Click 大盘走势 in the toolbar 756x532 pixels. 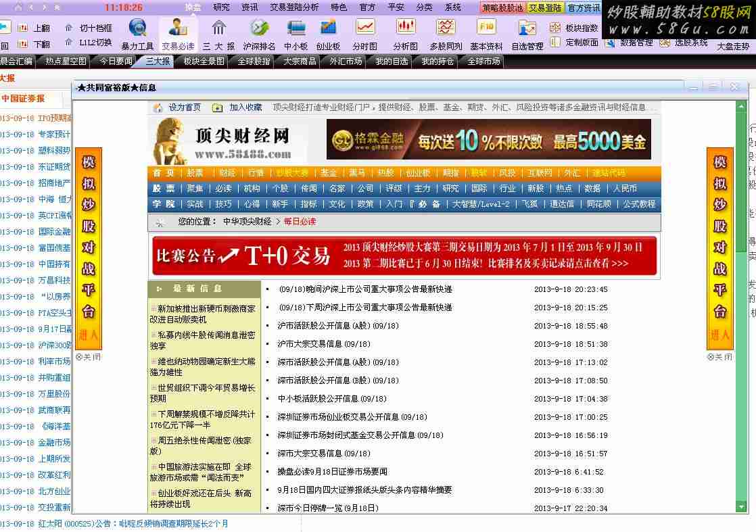click(733, 47)
